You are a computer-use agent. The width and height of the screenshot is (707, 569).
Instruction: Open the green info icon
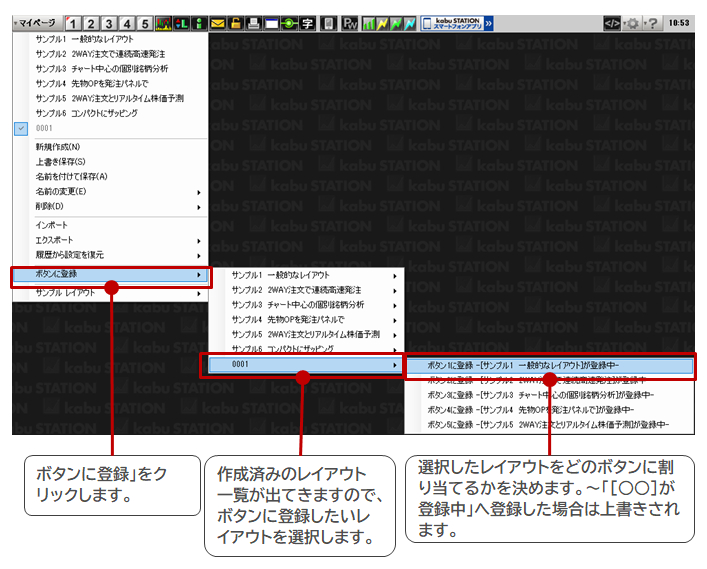point(199,23)
